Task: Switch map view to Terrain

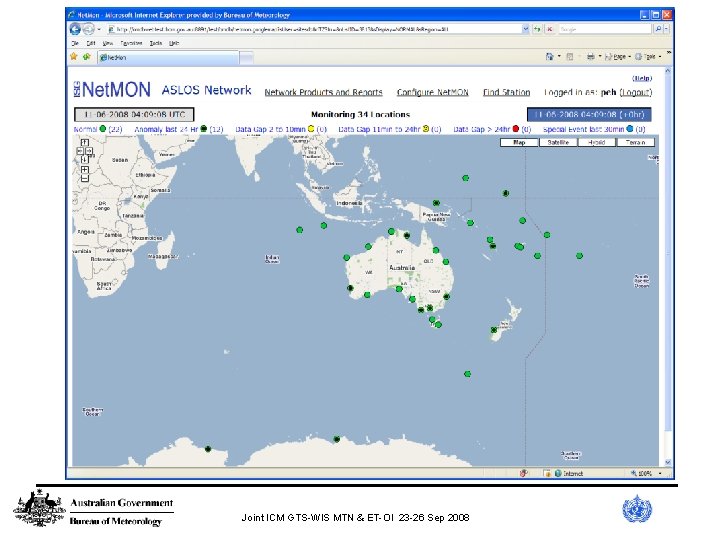Action: tap(636, 142)
